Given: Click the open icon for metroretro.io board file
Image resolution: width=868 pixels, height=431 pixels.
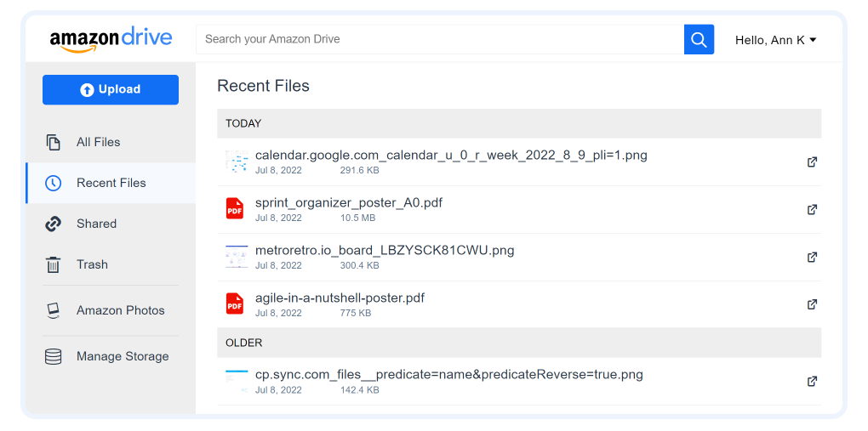Looking at the screenshot, I should coord(812,258).
